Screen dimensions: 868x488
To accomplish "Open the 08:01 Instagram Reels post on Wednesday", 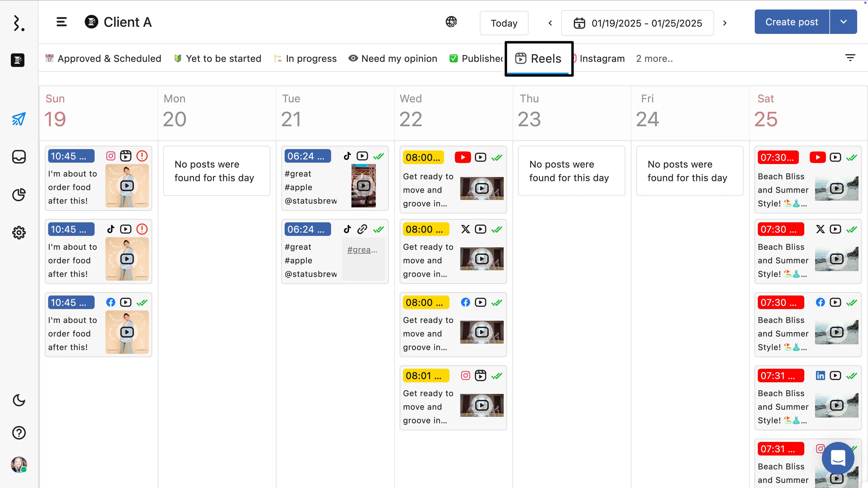I will tap(453, 397).
